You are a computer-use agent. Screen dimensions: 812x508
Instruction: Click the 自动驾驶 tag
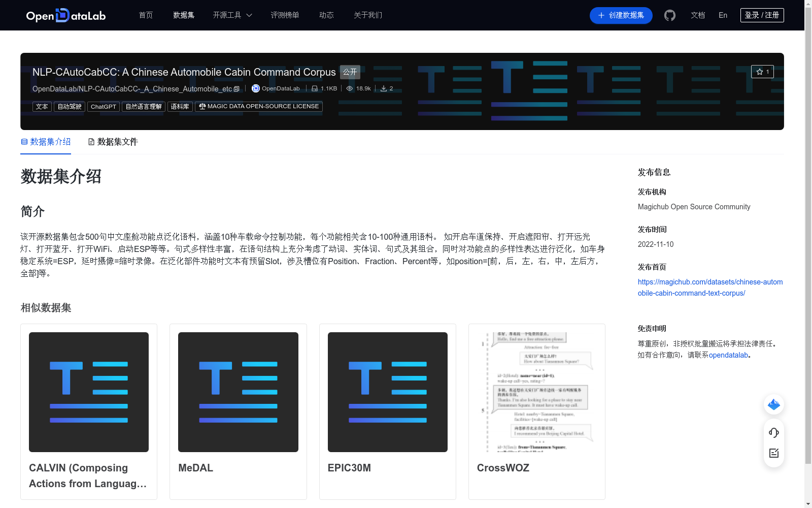(70, 107)
